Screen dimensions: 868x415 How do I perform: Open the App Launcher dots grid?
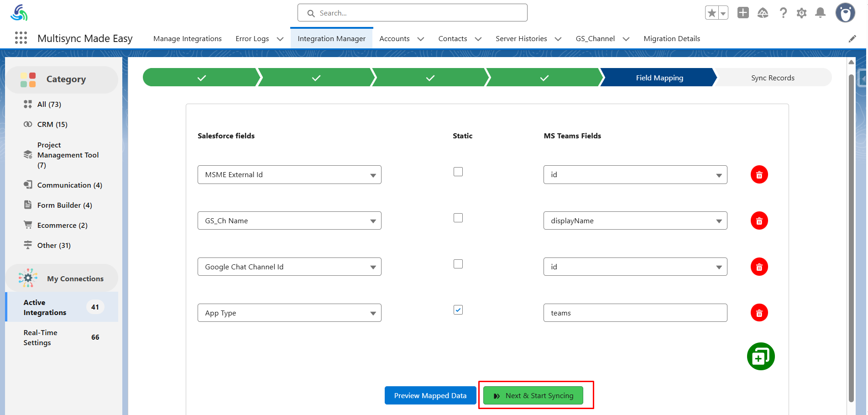click(x=21, y=38)
